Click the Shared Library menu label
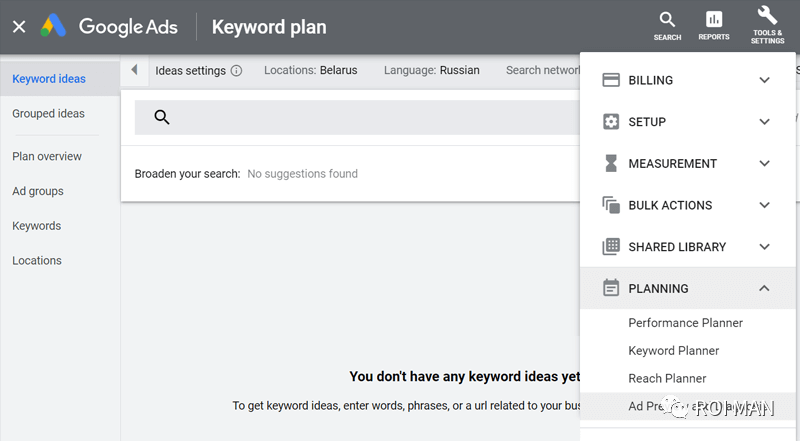Viewport: 800px width, 441px height. click(x=677, y=247)
